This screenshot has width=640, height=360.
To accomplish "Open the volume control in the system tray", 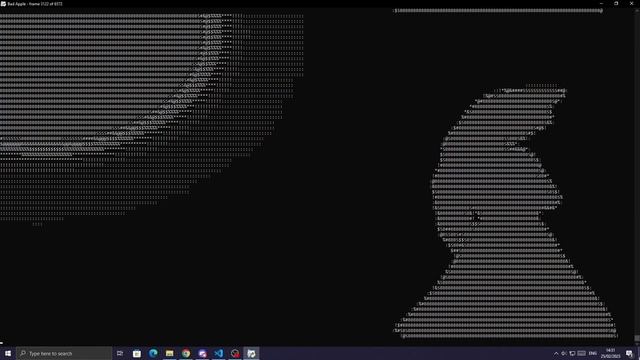I will point(564,353).
